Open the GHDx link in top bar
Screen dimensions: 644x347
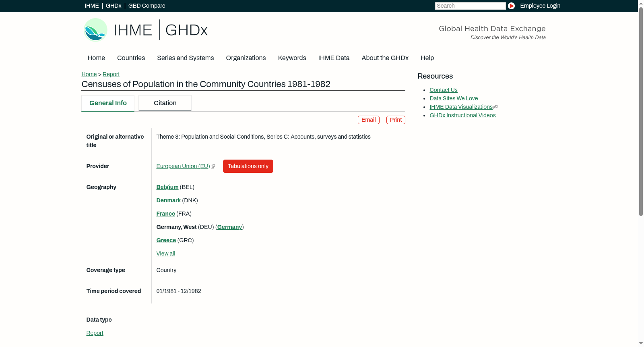tap(114, 6)
